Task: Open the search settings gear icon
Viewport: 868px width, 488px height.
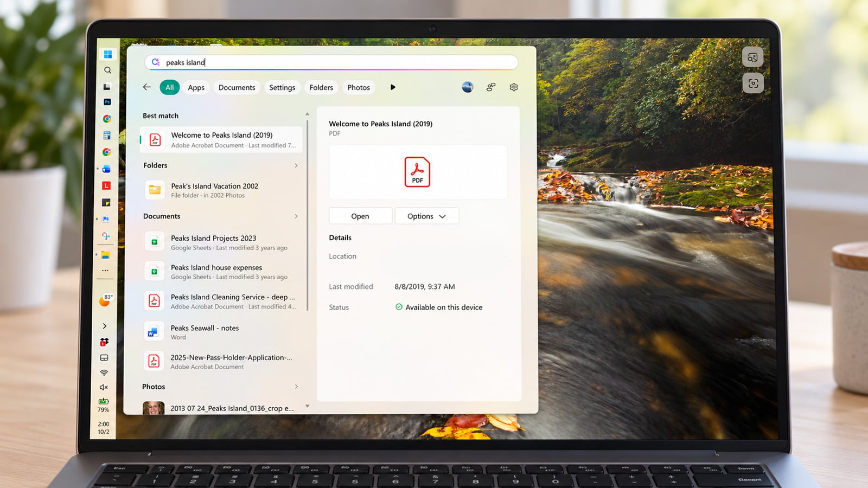Action: click(x=514, y=87)
